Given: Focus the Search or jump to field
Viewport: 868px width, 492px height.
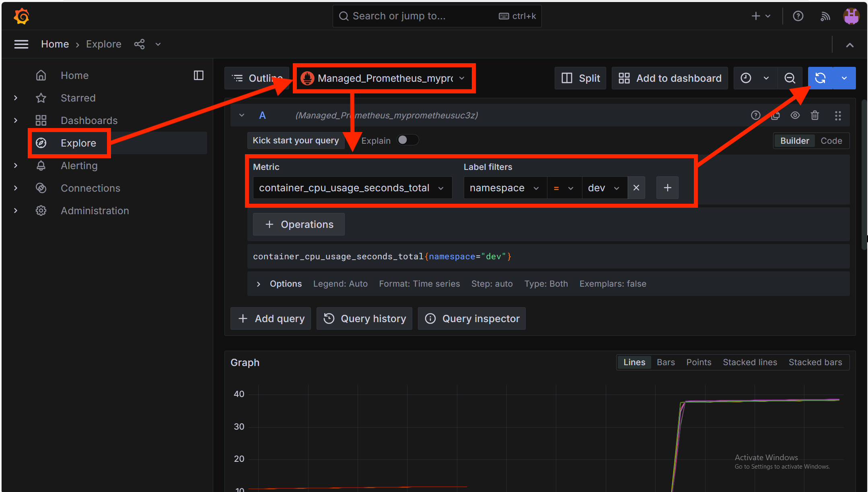Looking at the screenshot, I should [437, 16].
